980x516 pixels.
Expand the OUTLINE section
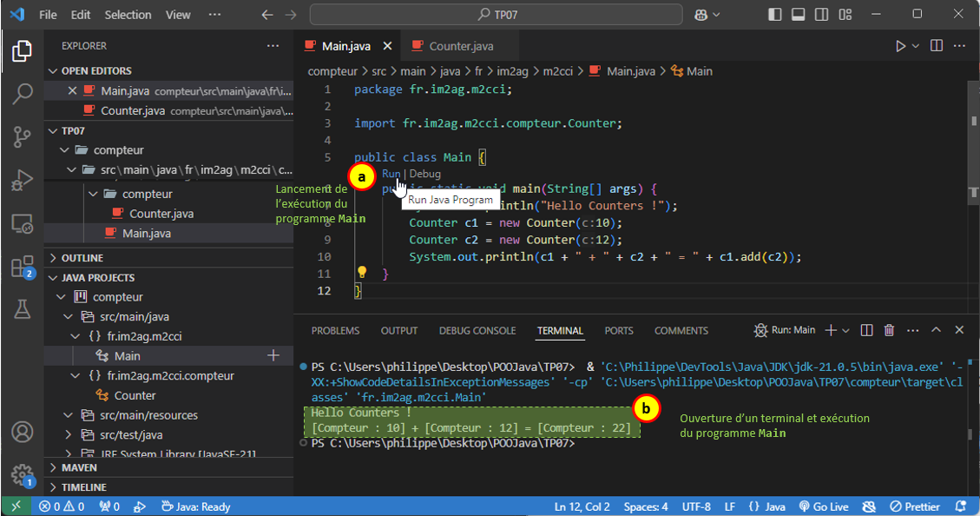click(x=82, y=258)
